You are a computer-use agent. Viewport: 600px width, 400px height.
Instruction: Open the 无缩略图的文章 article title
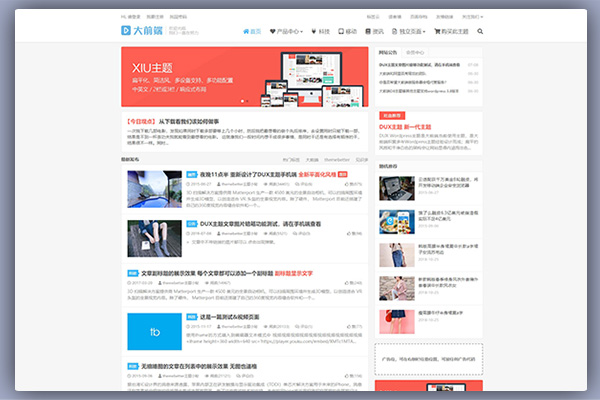[x=199, y=366]
